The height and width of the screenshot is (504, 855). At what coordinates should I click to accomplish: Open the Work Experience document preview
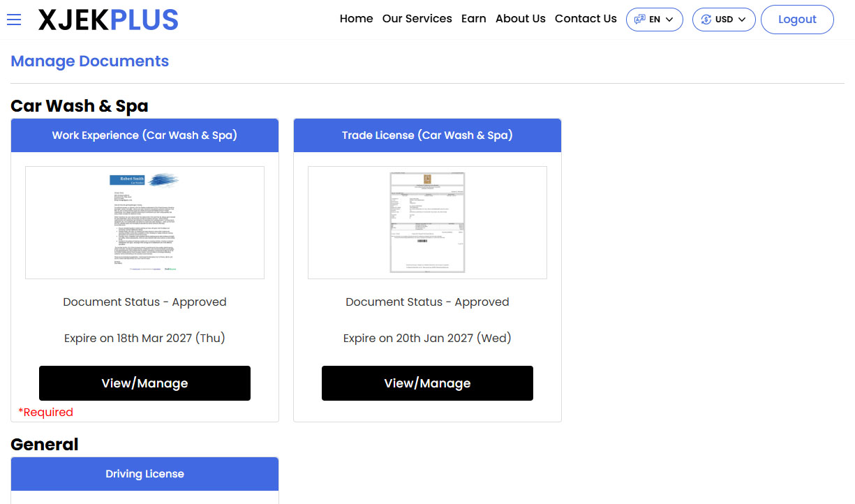[144, 222]
